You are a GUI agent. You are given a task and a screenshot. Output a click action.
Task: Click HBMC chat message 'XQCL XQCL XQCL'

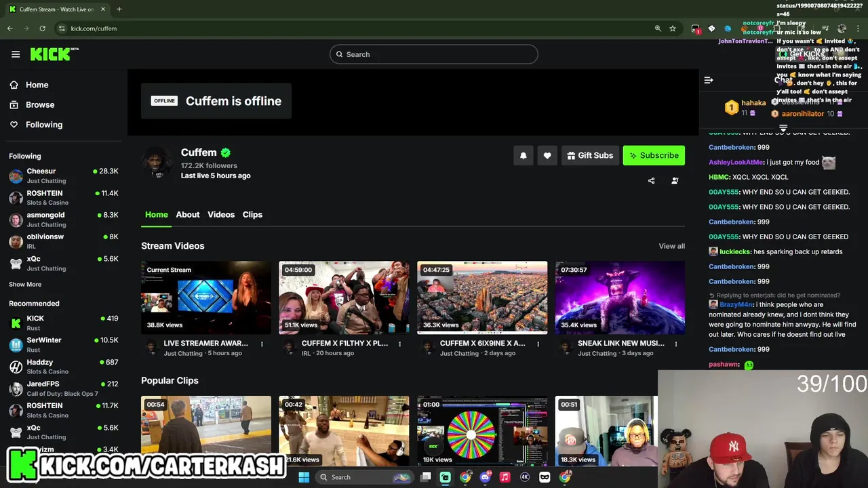[760, 177]
